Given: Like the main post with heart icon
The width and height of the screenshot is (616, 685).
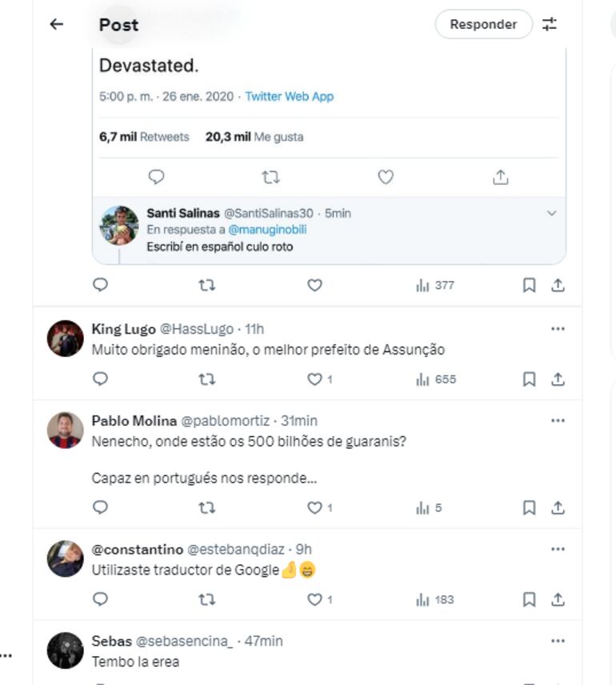Looking at the screenshot, I should click(x=314, y=285).
